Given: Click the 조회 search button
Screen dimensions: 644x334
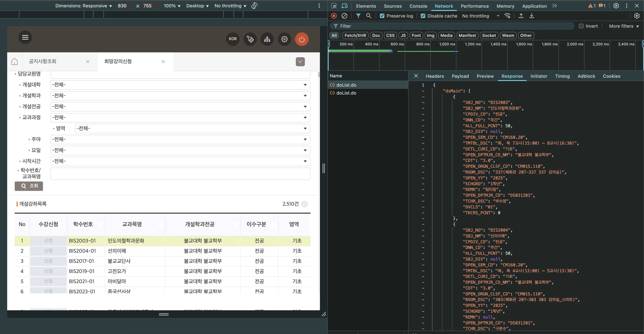Looking at the screenshot, I should (29, 186).
